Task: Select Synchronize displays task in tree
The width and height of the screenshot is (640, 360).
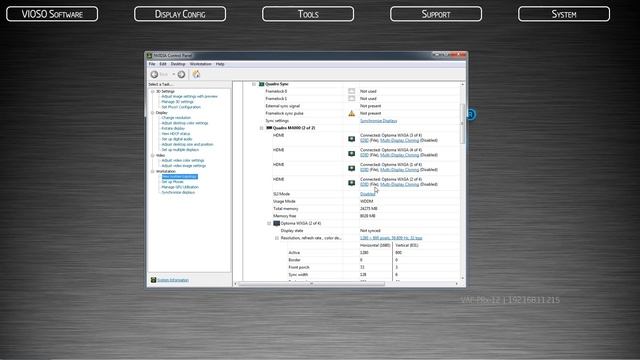Action: (x=178, y=192)
